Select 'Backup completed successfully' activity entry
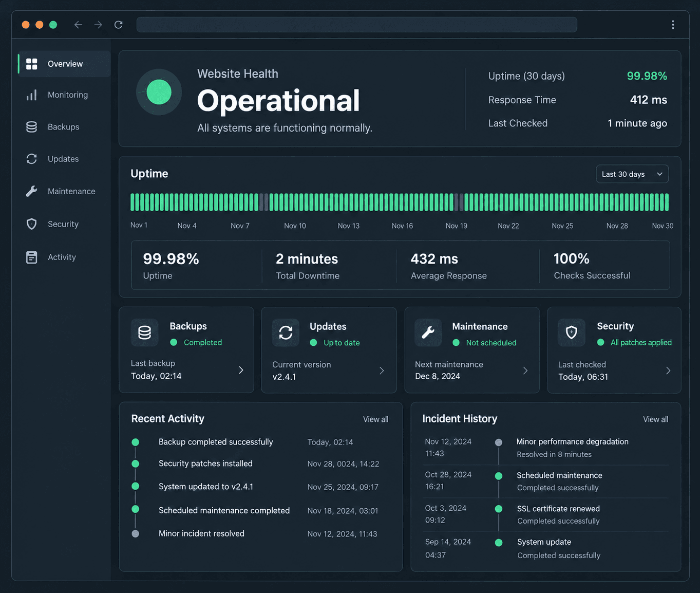 [216, 442]
